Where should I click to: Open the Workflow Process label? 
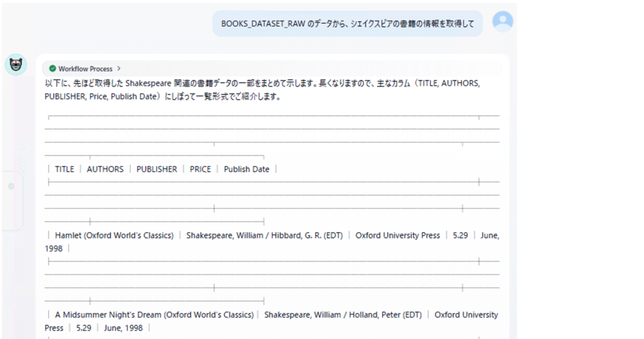pyautogui.click(x=85, y=69)
